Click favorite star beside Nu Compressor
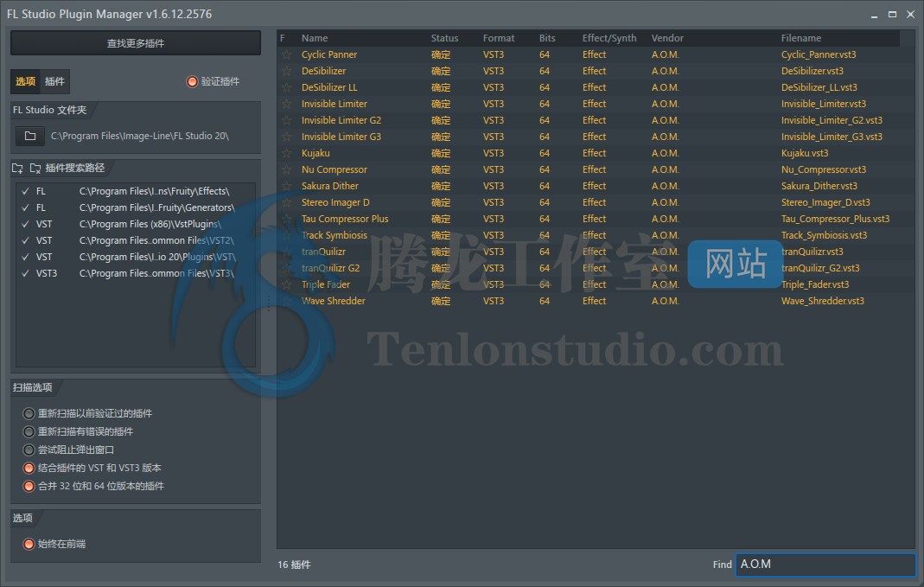 pyautogui.click(x=286, y=169)
